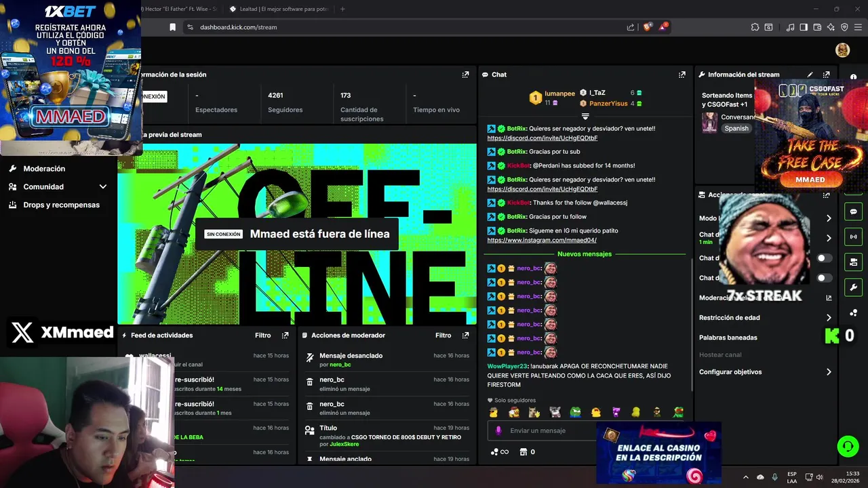This screenshot has width=868, height=488.
Task: Open Drops y recompensas sidebar item
Action: coord(61,205)
